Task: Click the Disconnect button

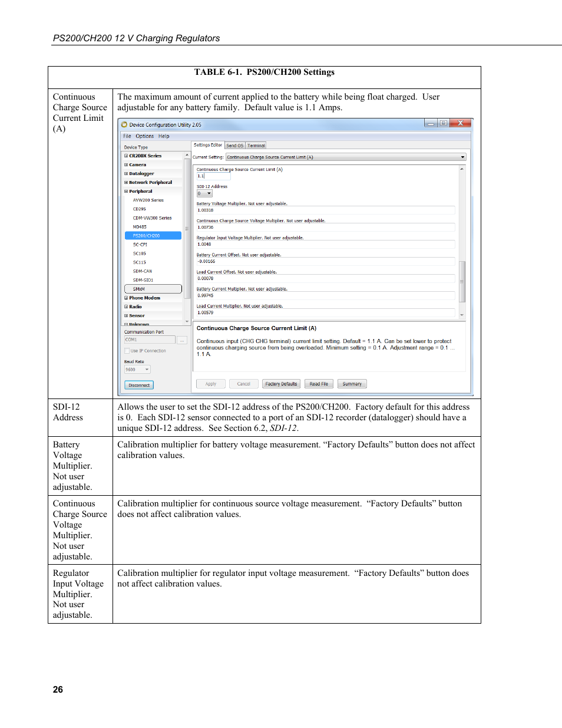Action: tap(139, 385)
